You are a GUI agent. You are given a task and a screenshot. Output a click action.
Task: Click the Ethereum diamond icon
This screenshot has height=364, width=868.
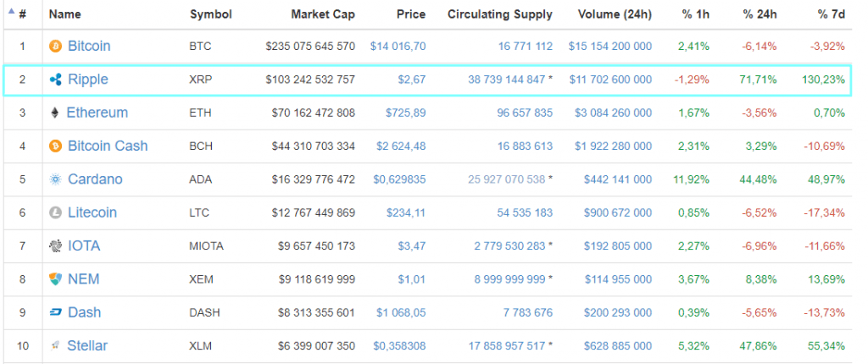[x=56, y=113]
